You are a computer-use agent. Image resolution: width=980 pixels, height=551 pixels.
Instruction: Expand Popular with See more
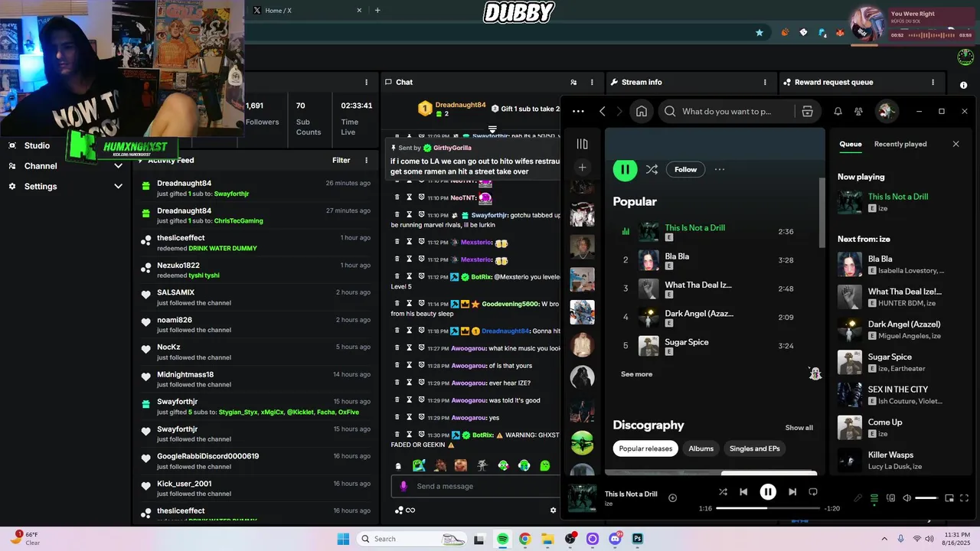tap(636, 374)
